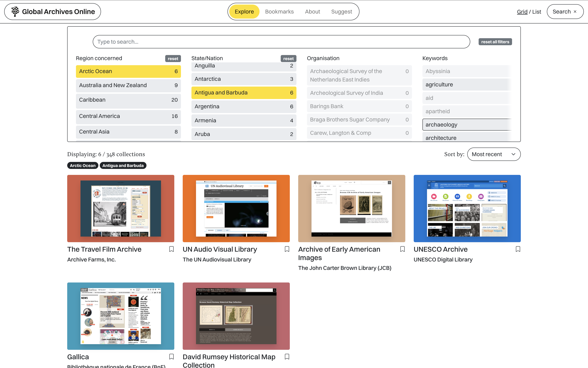Open the Gallica collection thumbnail
The image size is (588, 368).
pos(121,316)
